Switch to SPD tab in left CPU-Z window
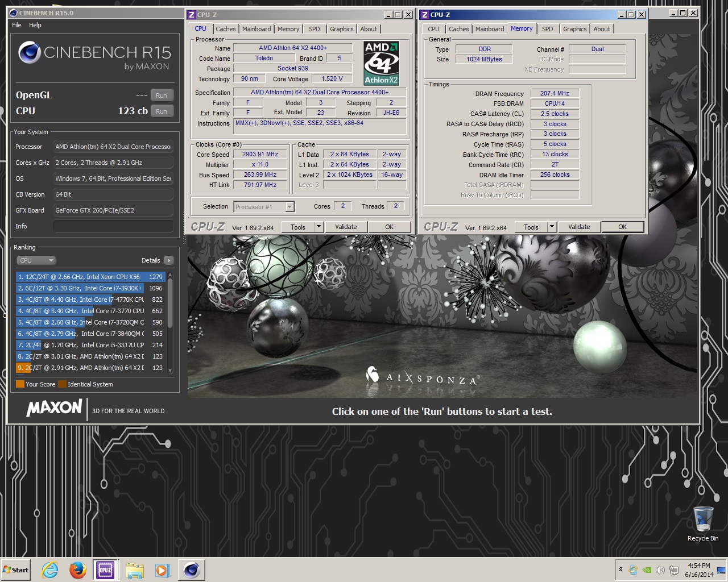This screenshot has width=728, height=582. [315, 29]
